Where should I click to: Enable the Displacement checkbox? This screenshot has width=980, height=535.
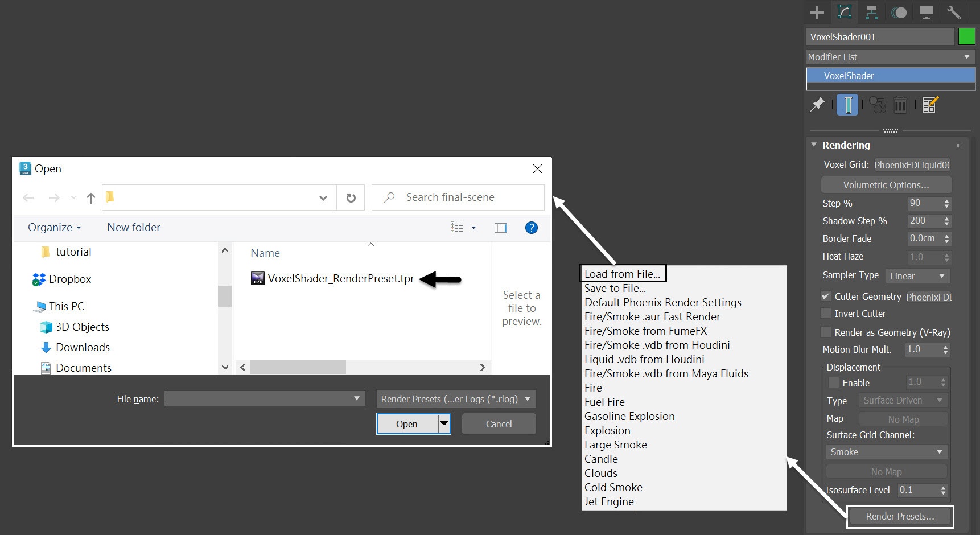pyautogui.click(x=834, y=382)
